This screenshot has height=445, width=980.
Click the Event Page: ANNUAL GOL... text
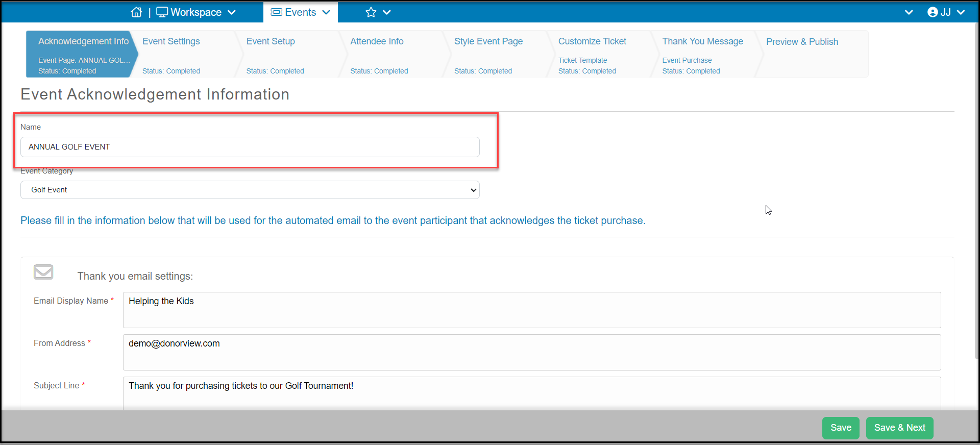(84, 60)
